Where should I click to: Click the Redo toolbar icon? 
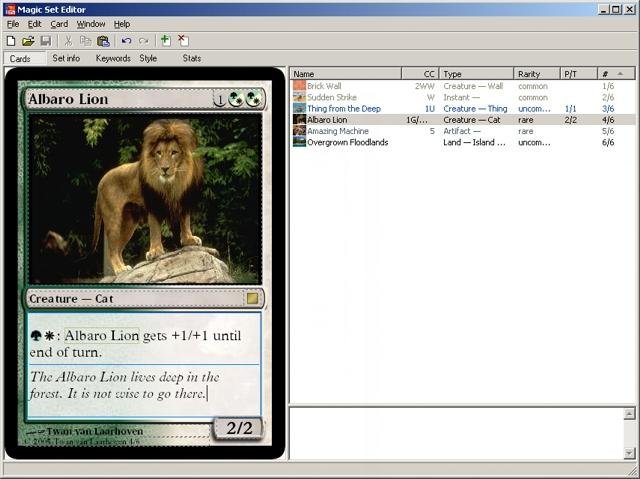click(x=144, y=41)
